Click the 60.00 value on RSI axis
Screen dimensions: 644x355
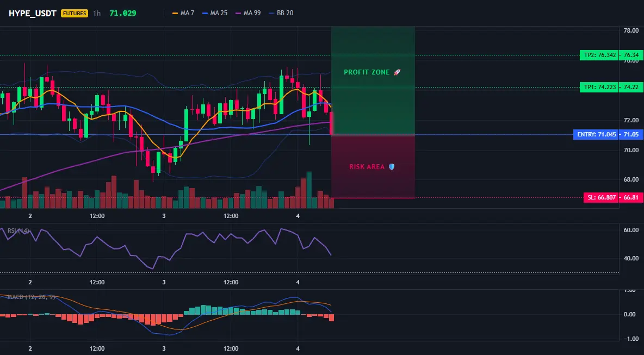tap(631, 230)
